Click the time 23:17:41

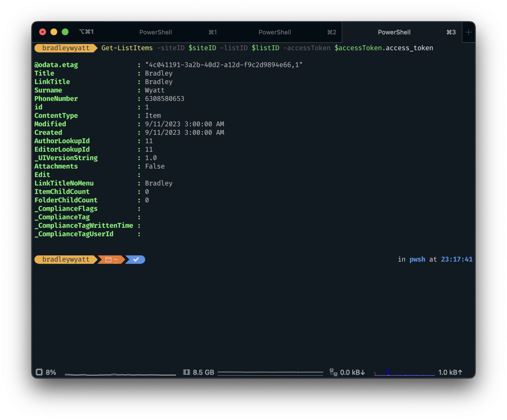coord(457,260)
